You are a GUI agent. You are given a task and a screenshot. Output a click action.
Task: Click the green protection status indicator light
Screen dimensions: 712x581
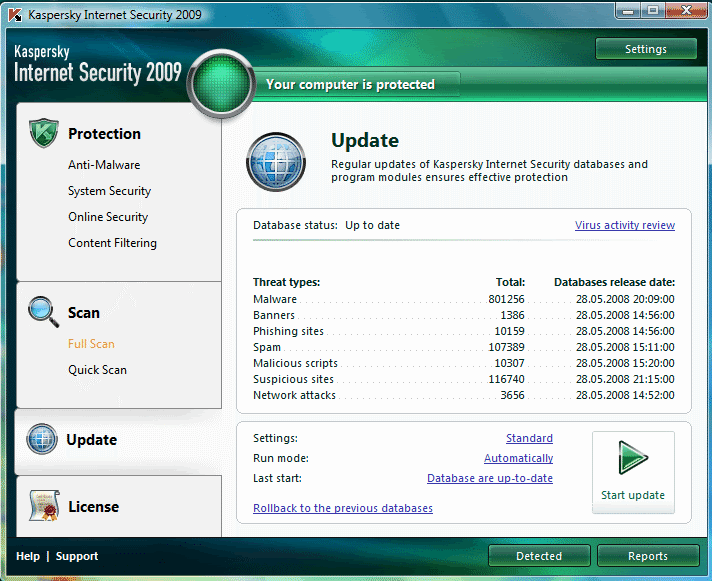click(x=222, y=84)
